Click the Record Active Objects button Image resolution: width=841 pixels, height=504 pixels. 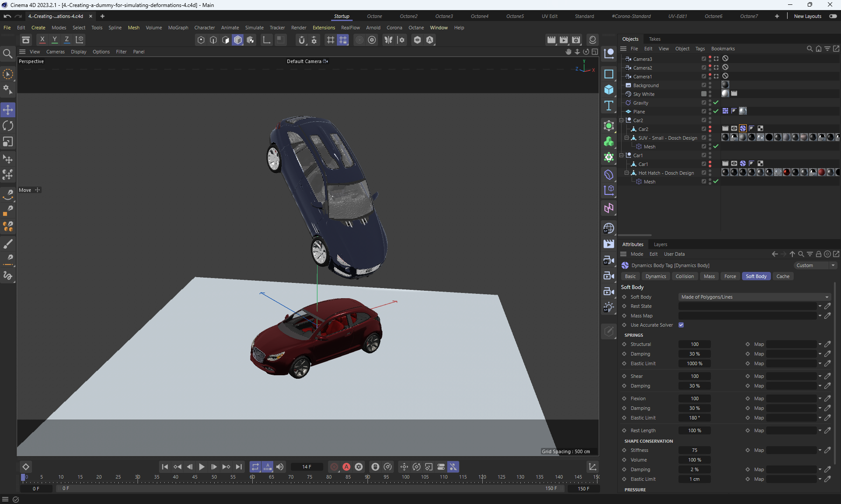pos(334,467)
